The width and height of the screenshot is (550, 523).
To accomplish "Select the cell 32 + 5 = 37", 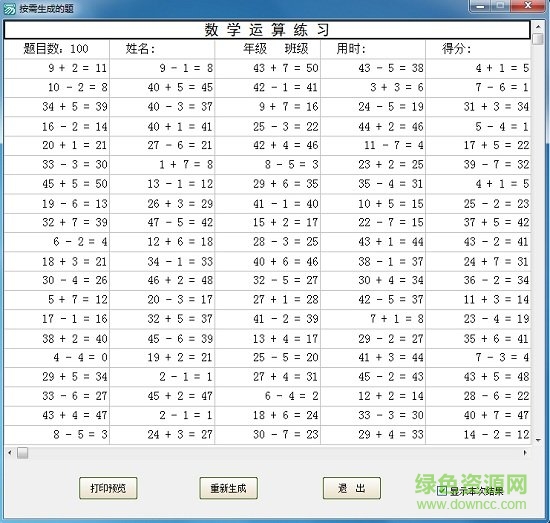I will coord(162,319).
